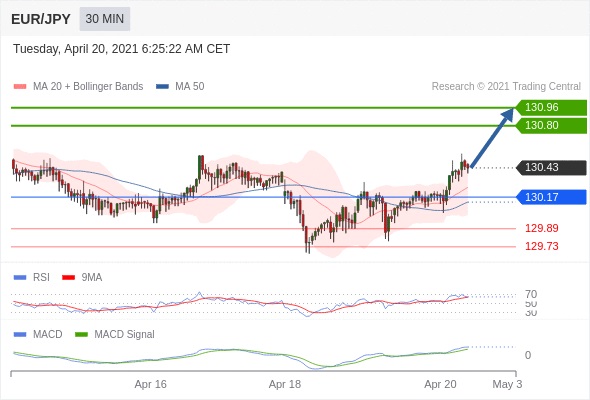Click the Apr 20 date axis marker

point(440,385)
